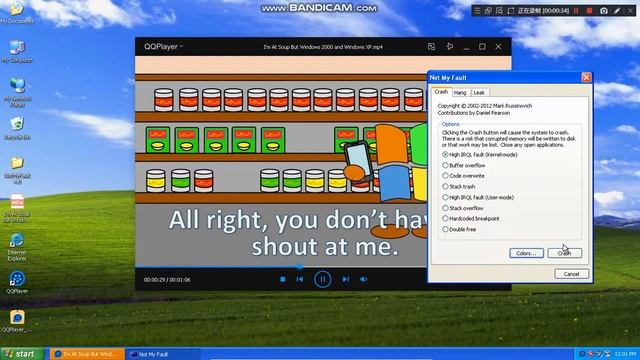The image size is (640, 360).
Task: Open the QQPlayer main menu dropdown
Action: (163, 47)
